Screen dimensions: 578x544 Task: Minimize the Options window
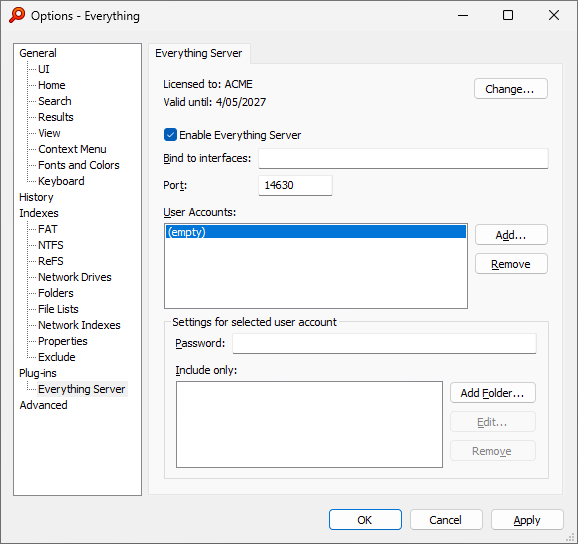click(463, 15)
